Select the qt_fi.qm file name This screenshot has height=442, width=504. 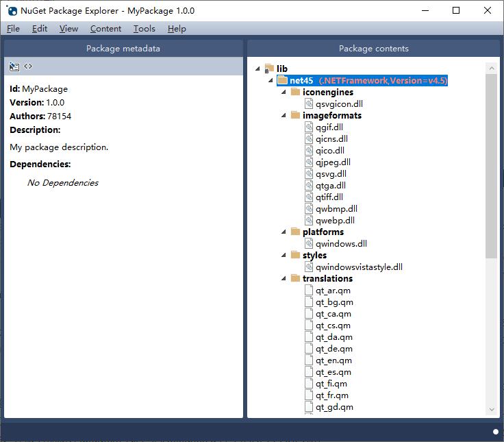[x=331, y=384]
